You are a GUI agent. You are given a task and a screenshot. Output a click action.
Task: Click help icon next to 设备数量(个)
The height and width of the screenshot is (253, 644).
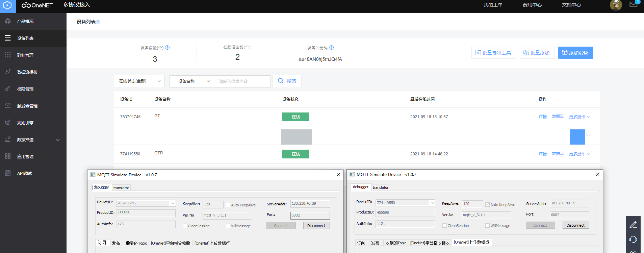point(168,48)
